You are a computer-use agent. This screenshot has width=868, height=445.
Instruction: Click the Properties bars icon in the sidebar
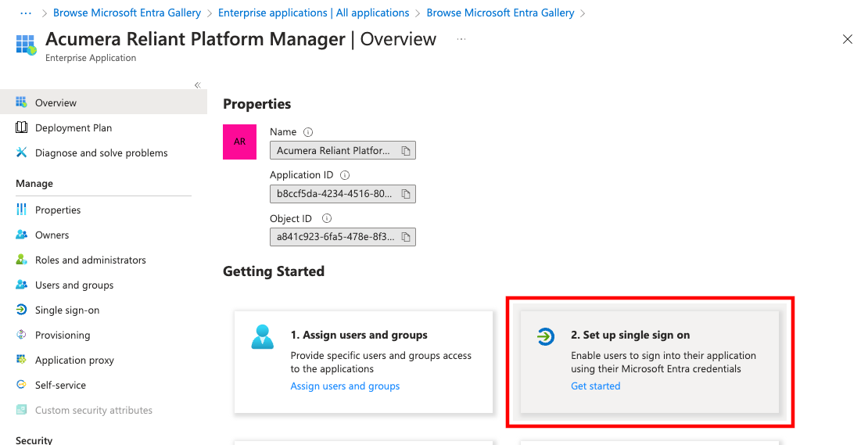point(21,210)
